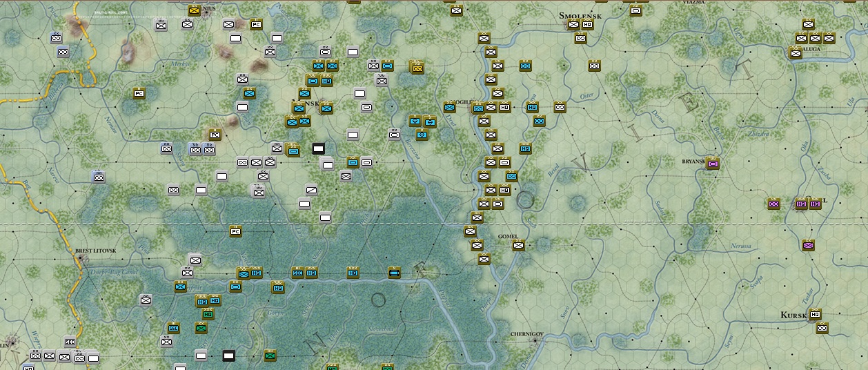This screenshot has width=868, height=370.
Task: Select the gray armor counter by the Narew river
Action: click(99, 177)
